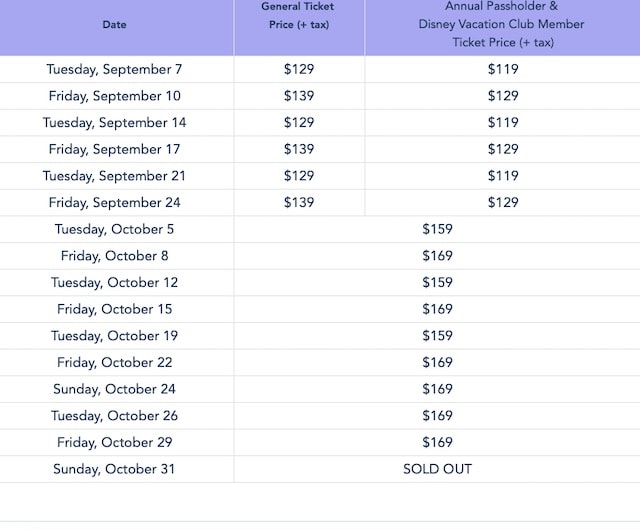Select the Tuesday, October 12 date cell
Viewport: 640px width, 530px height.
pyautogui.click(x=114, y=282)
